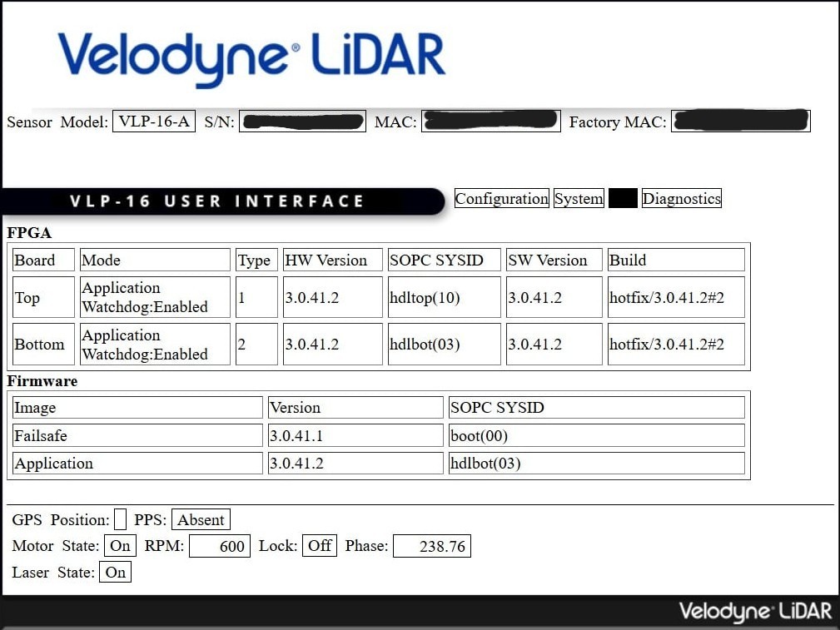Screen dimensions: 840x630
Task: Click the Sensor Model VLP-16-A field
Action: (x=154, y=121)
